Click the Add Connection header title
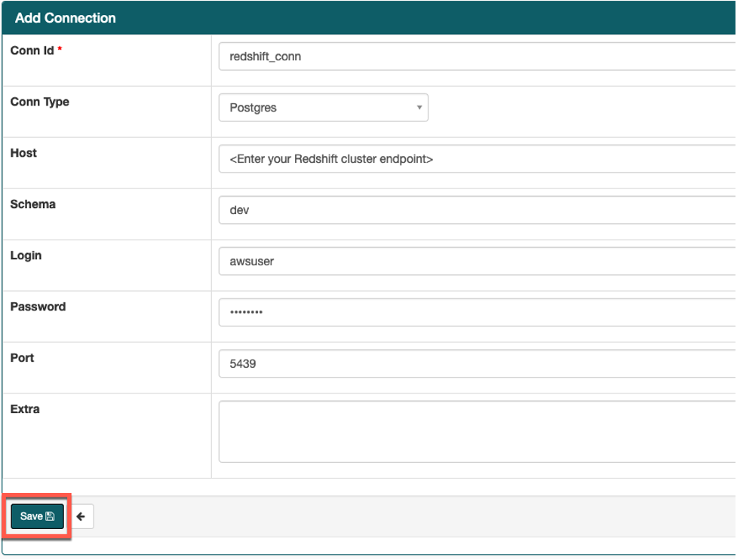Screen dimensions: 737x560 click(x=65, y=18)
